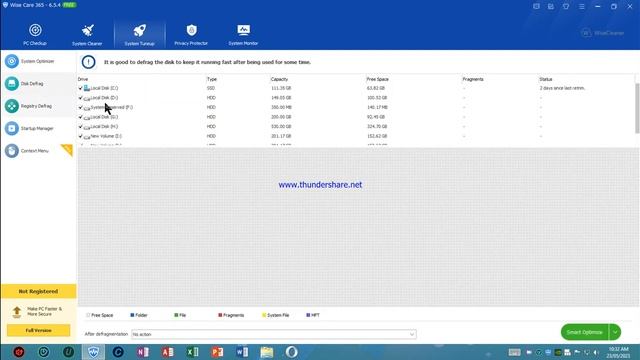
Task: Click the SSD type cell
Action: point(211,88)
